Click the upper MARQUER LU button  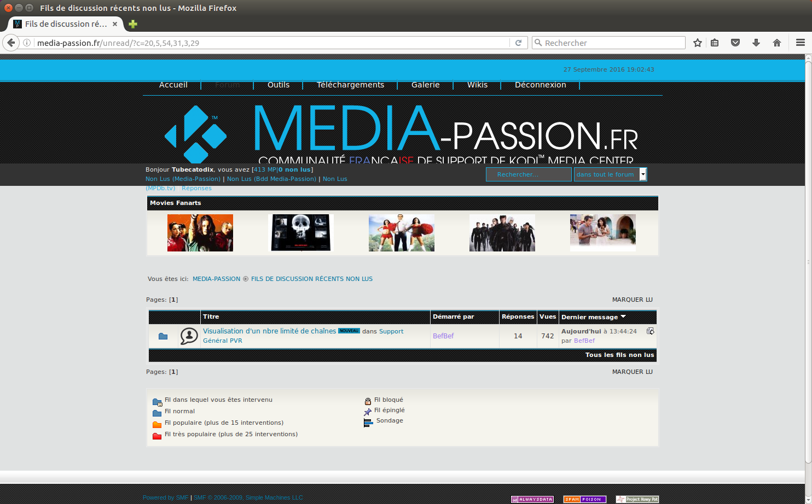(x=633, y=300)
